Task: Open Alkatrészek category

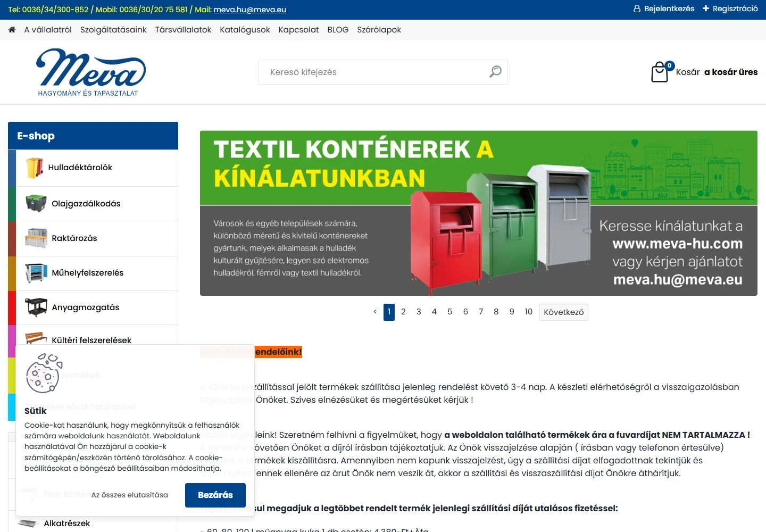Action: tap(66, 523)
